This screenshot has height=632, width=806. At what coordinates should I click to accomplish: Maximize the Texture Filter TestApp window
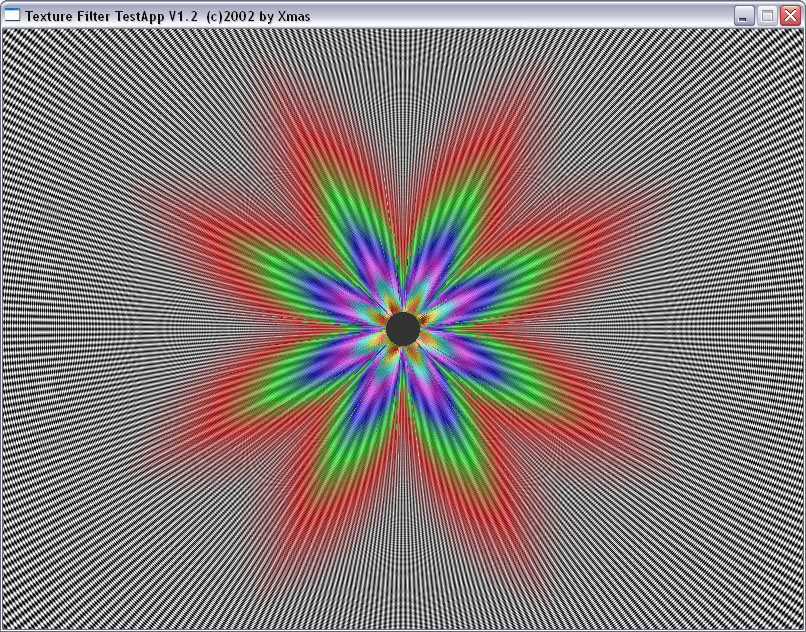(x=767, y=16)
